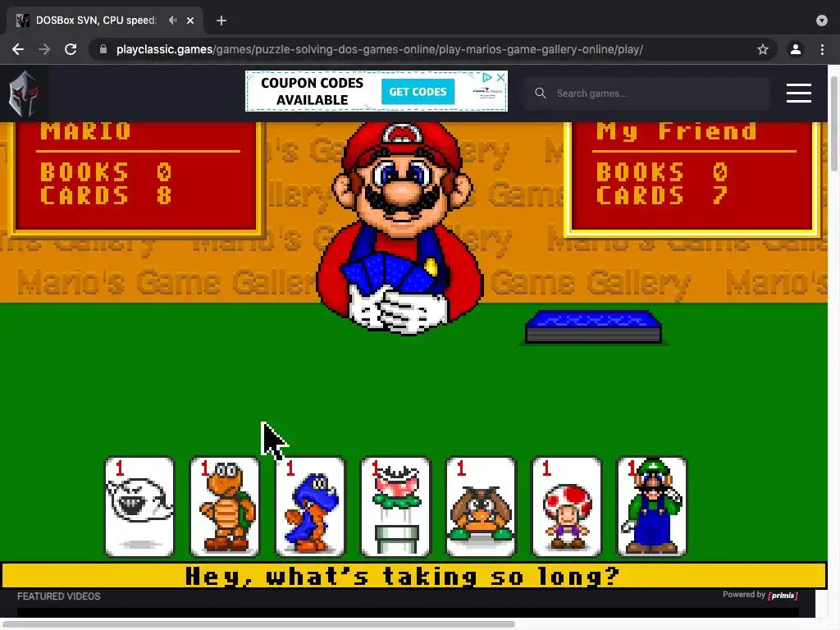
Task: Click the search magnifier icon
Action: pos(541,94)
